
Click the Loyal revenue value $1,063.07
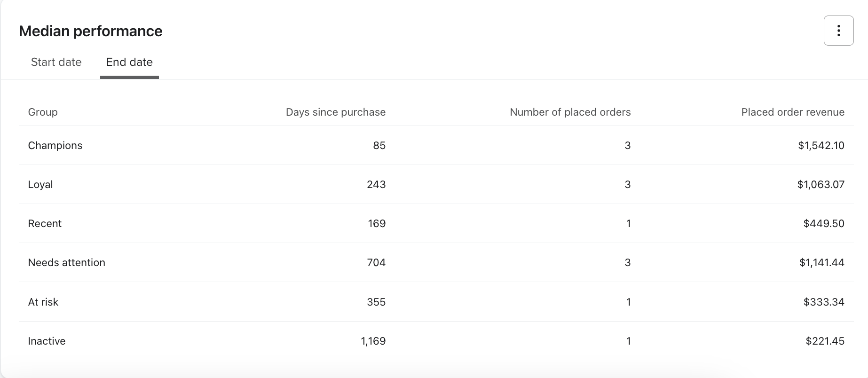point(821,184)
